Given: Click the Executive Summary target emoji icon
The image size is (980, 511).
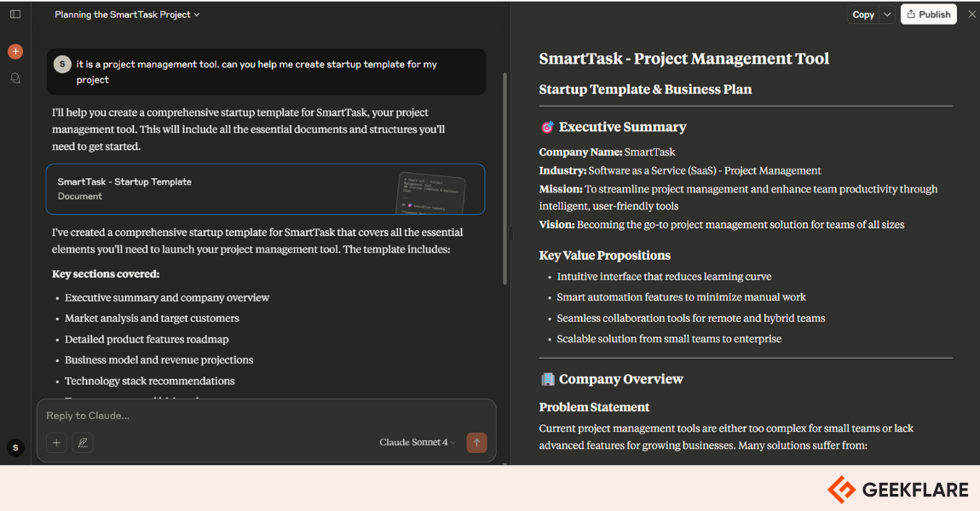Looking at the screenshot, I should (547, 128).
